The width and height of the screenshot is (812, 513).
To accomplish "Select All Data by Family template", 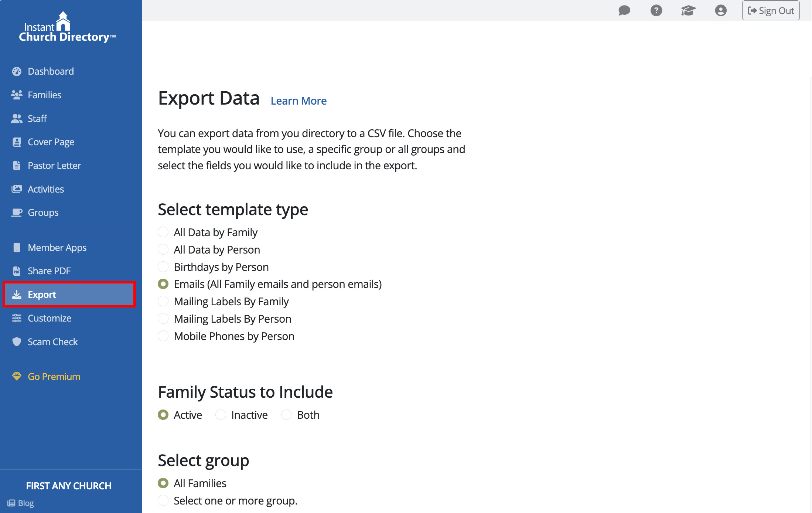I will (163, 232).
